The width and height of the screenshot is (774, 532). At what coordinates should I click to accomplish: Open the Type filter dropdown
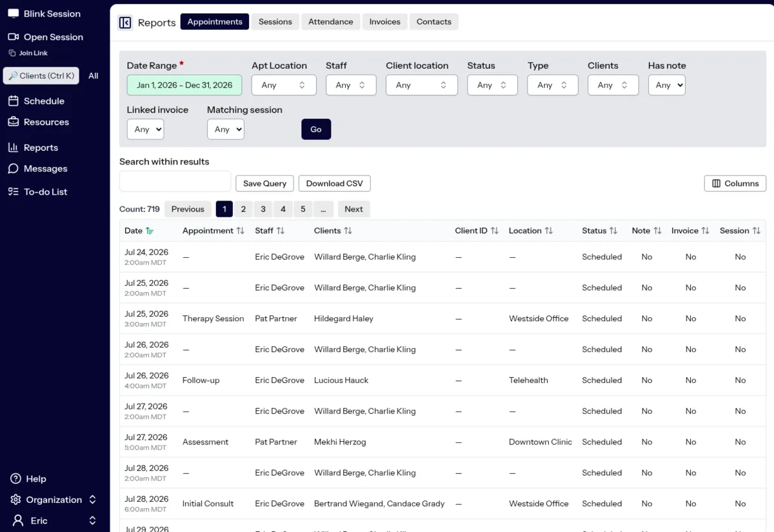[553, 85]
